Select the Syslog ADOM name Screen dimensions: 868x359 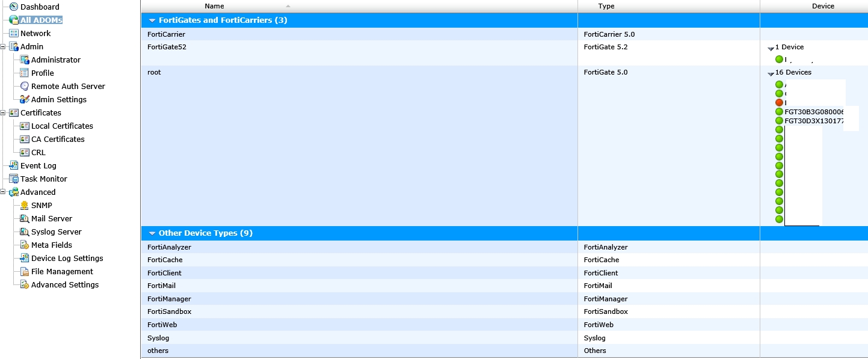(x=158, y=338)
